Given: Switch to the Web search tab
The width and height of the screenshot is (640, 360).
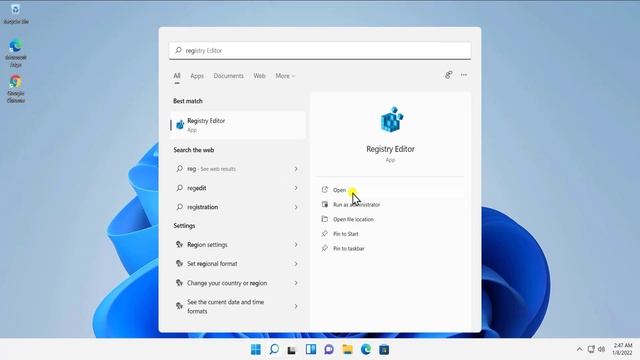Looking at the screenshot, I should click(x=259, y=76).
